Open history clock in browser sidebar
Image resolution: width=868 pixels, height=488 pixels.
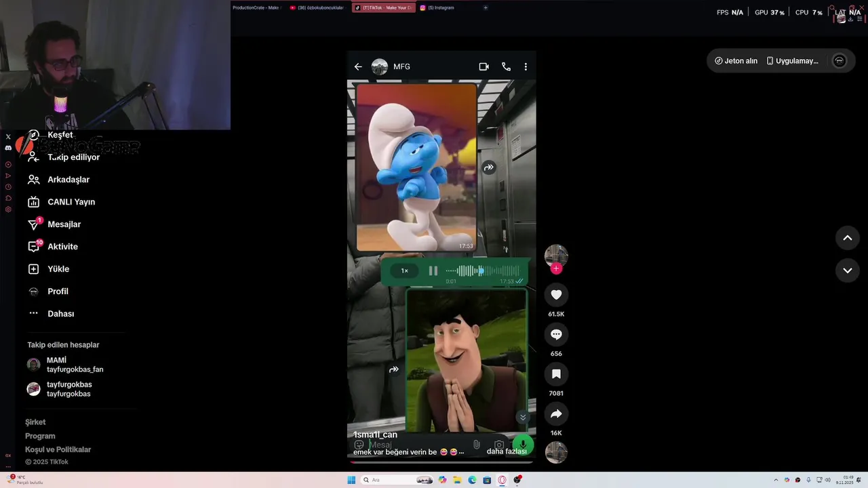click(8, 186)
